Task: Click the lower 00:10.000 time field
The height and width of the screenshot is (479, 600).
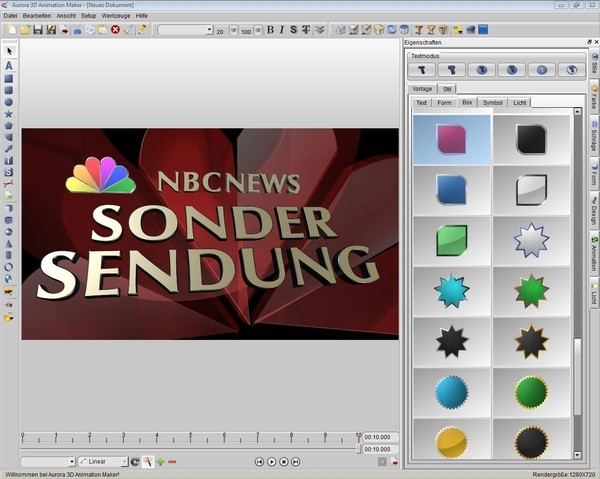Action: point(380,449)
